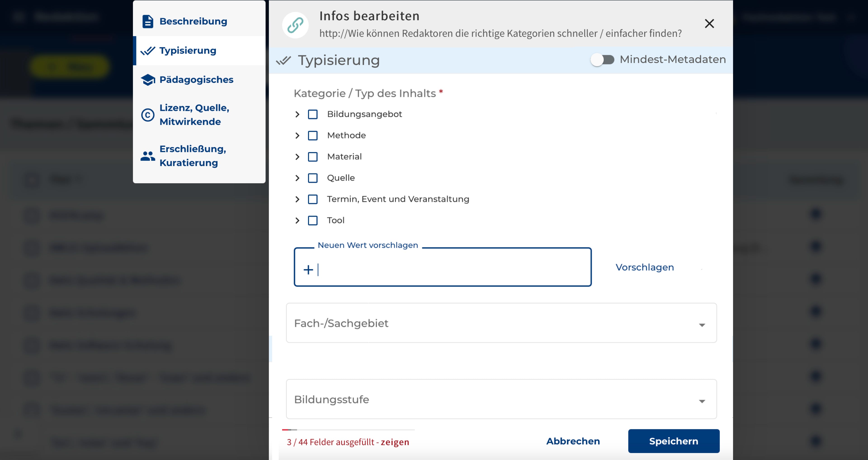This screenshot has height=460, width=868.
Task: Click the people icon for Erschließung, Kuratierung
Action: [x=148, y=156]
